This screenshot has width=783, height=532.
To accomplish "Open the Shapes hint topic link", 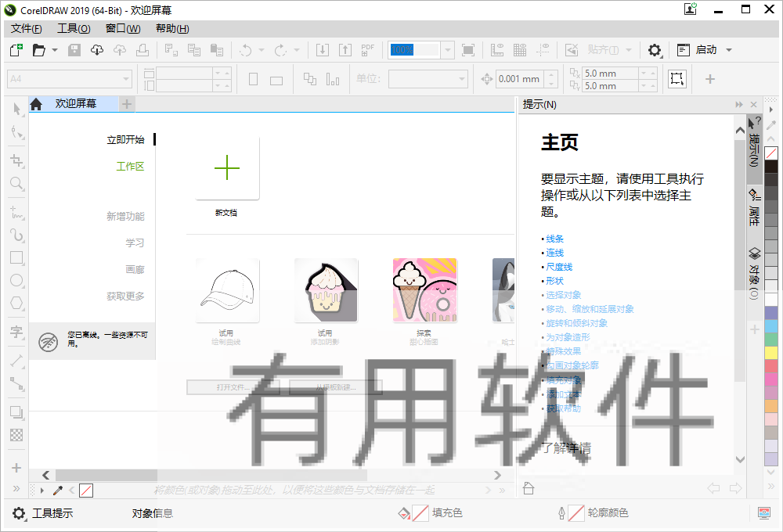I will 555,280.
